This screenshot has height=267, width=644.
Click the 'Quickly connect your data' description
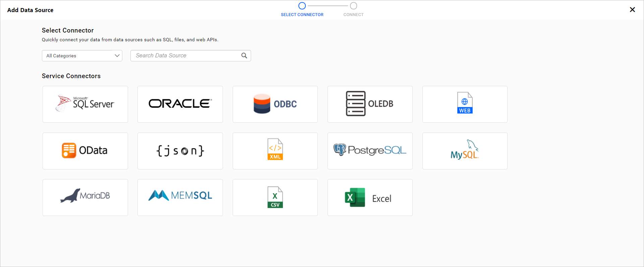[130, 40]
